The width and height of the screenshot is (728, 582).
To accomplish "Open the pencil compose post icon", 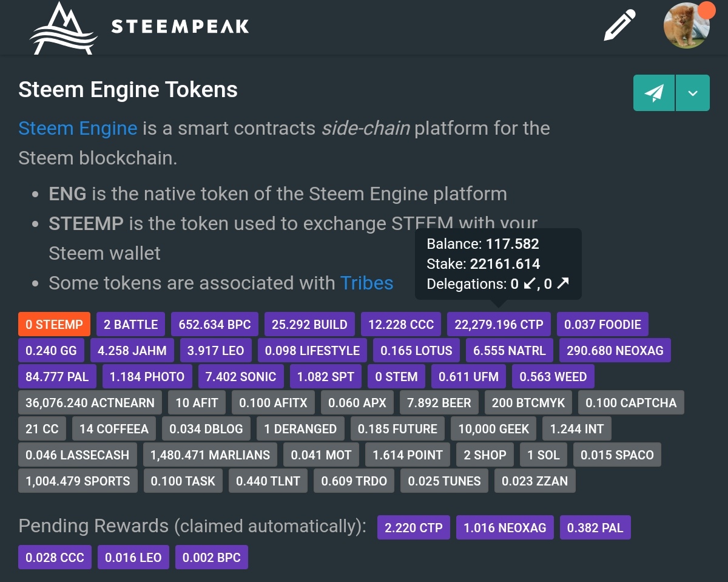I will tap(619, 26).
